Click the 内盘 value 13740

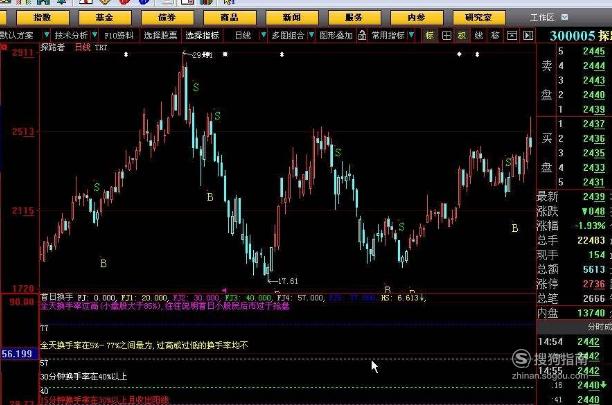pyautogui.click(x=591, y=313)
